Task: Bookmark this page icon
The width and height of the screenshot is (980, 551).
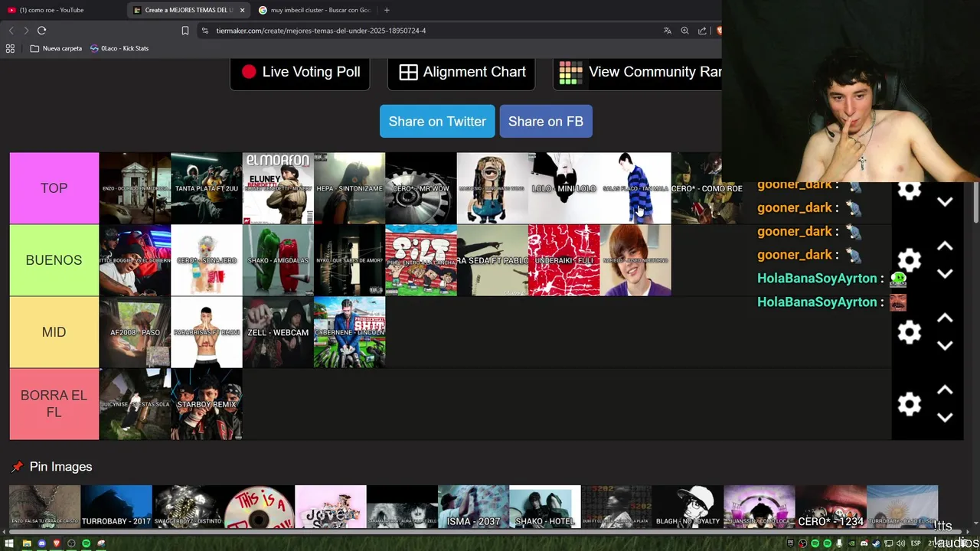Action: [185, 31]
